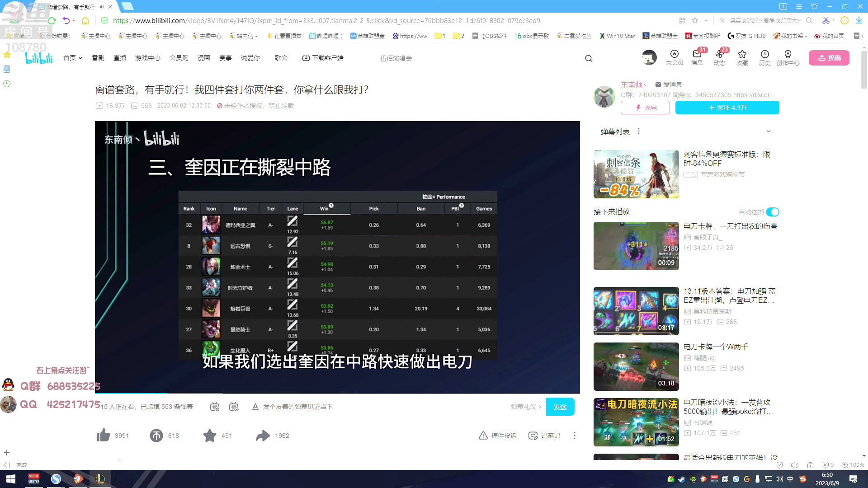Type in the danmaku comment input field
This screenshot has width=868, height=488.
tap(362, 406)
